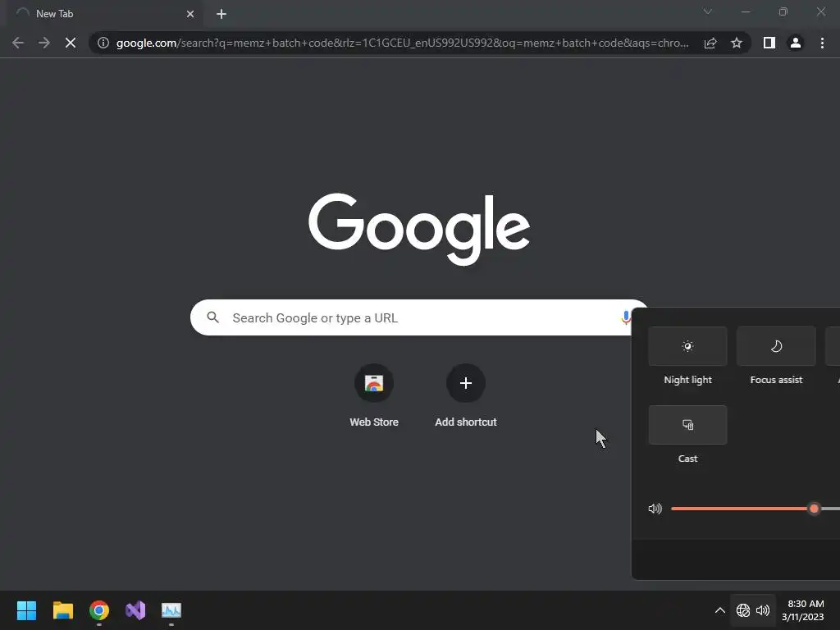Toggle Focus assist quick setting
840x630 pixels.
tap(776, 346)
